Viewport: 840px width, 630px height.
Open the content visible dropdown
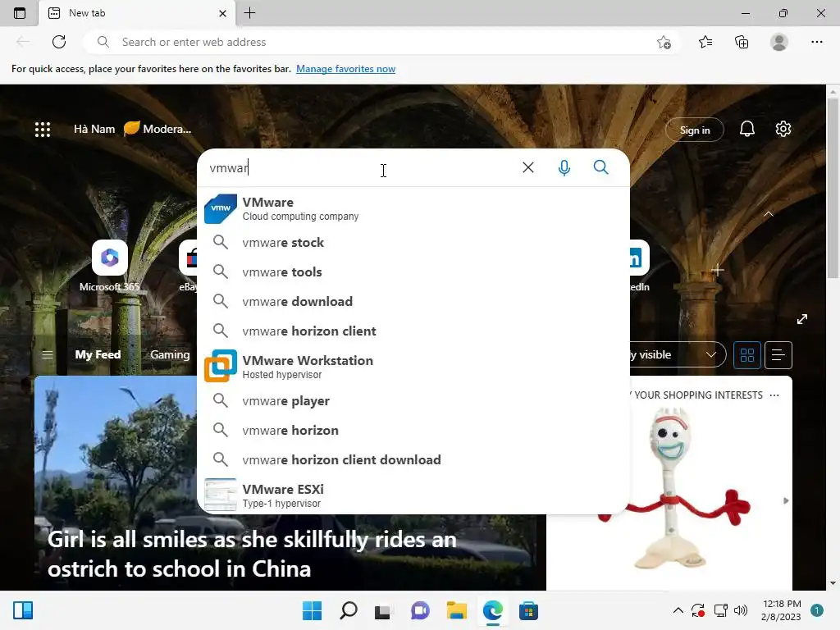677,354
